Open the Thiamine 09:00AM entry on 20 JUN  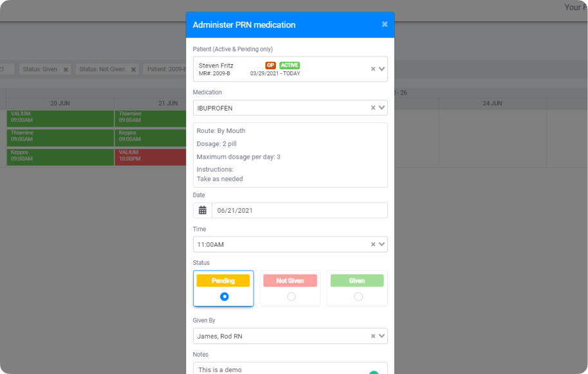point(60,138)
